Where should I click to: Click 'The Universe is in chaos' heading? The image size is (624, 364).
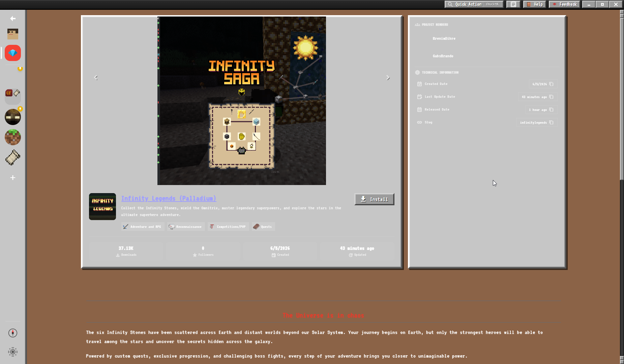[x=323, y=315]
